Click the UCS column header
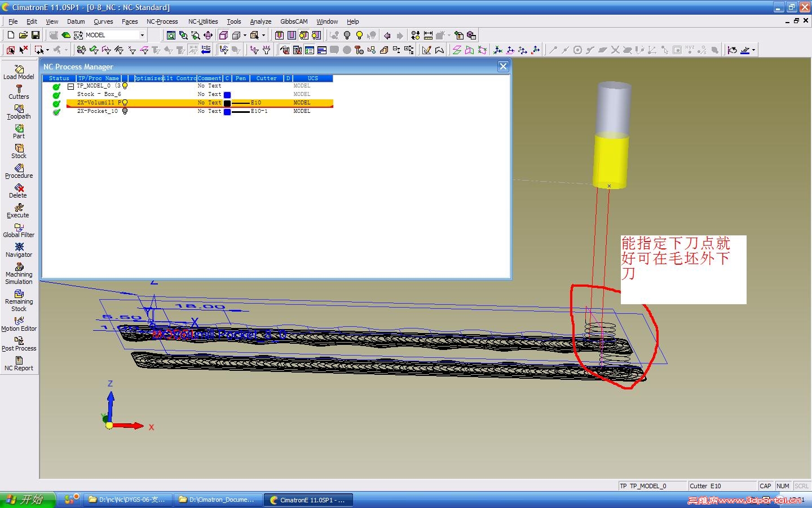The width and height of the screenshot is (812, 508). click(313, 78)
